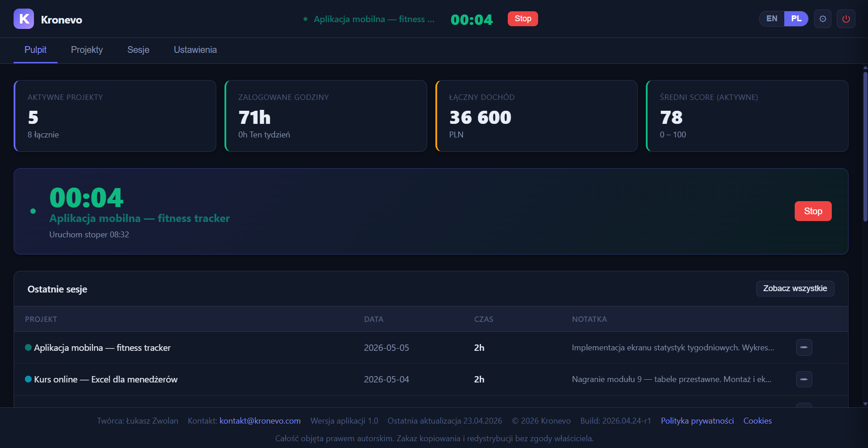Click Ostatnia aktualizacja 23.04.2026 text

click(x=445, y=421)
